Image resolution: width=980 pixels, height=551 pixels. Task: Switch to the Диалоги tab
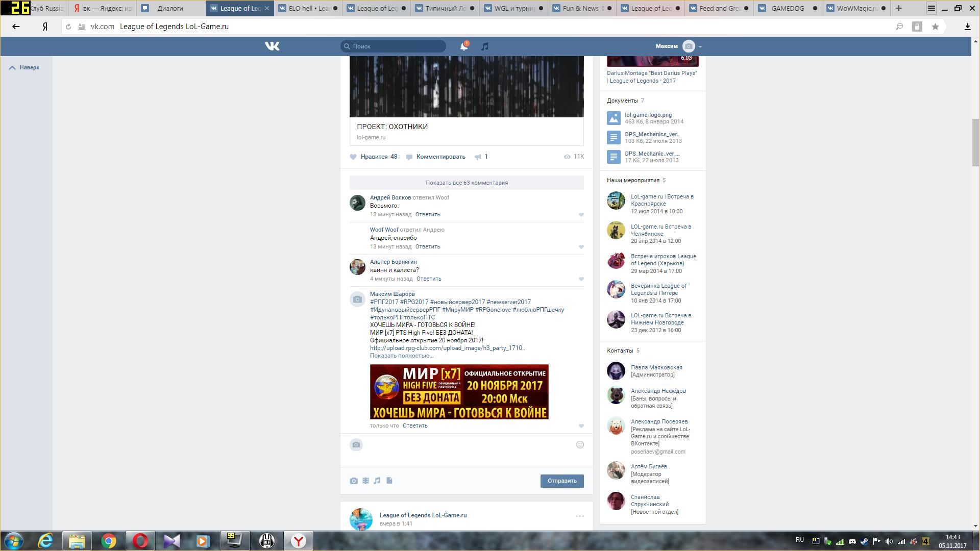click(170, 8)
